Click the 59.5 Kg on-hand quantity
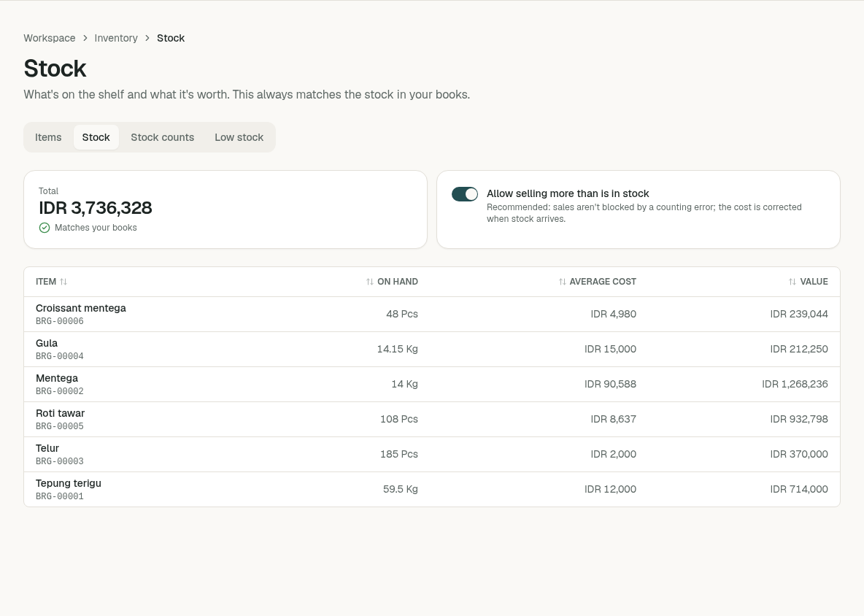This screenshot has width=864, height=616. tap(401, 489)
